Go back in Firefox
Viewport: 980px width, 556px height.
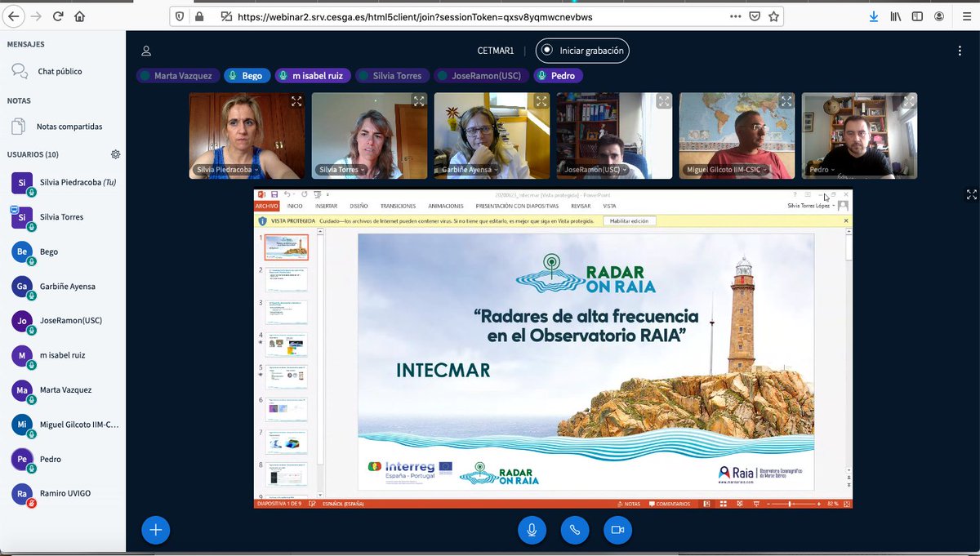(14, 16)
